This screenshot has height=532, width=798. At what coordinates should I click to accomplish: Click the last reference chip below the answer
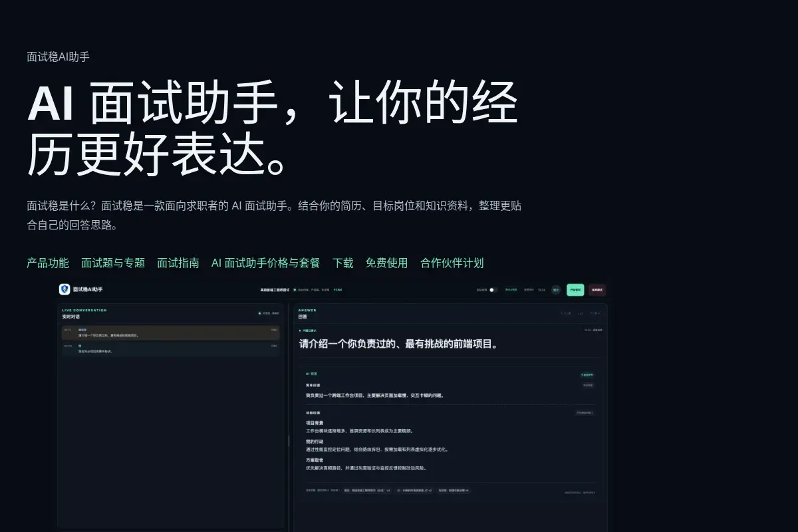coord(454,490)
